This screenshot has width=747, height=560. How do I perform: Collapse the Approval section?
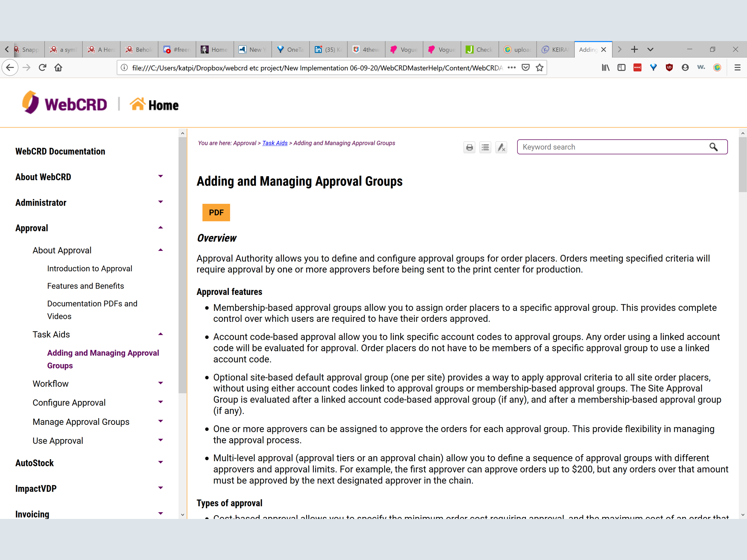click(161, 228)
